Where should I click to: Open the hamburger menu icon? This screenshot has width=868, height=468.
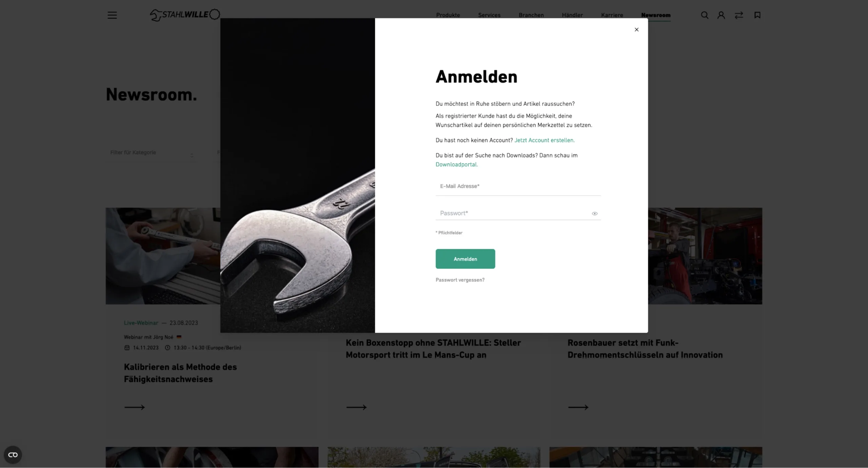112,15
